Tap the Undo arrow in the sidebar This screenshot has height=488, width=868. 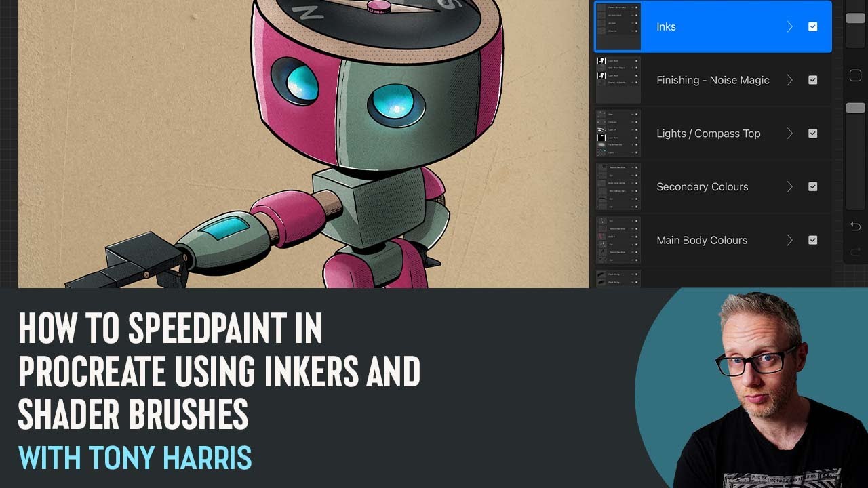855,226
